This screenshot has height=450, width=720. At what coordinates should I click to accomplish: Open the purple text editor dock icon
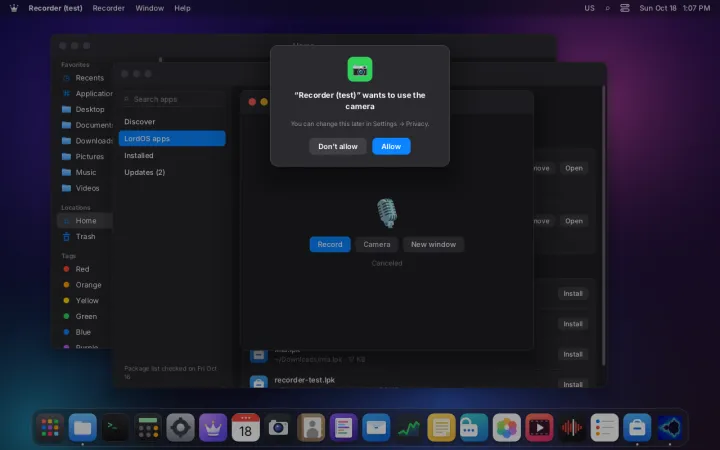(343, 428)
